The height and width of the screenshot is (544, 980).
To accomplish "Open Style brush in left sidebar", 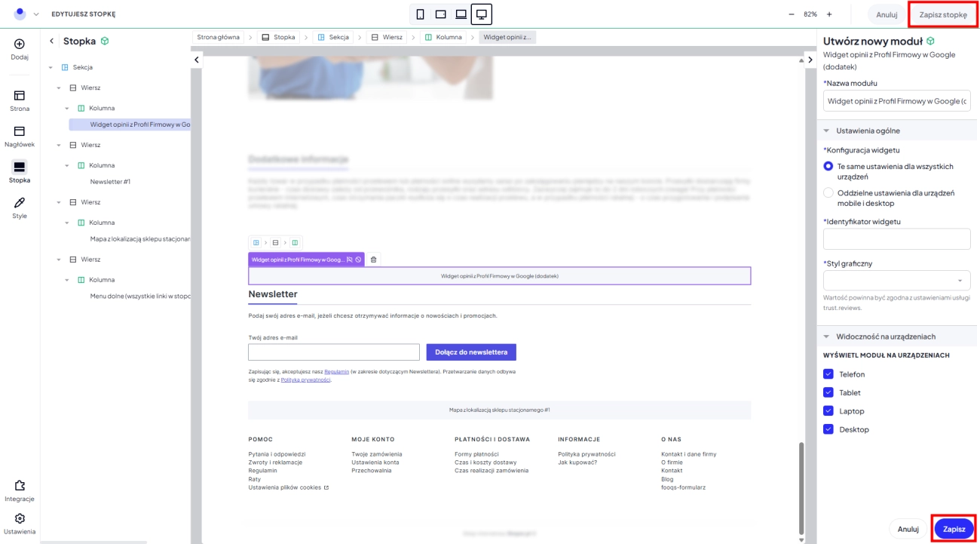I will [20, 207].
